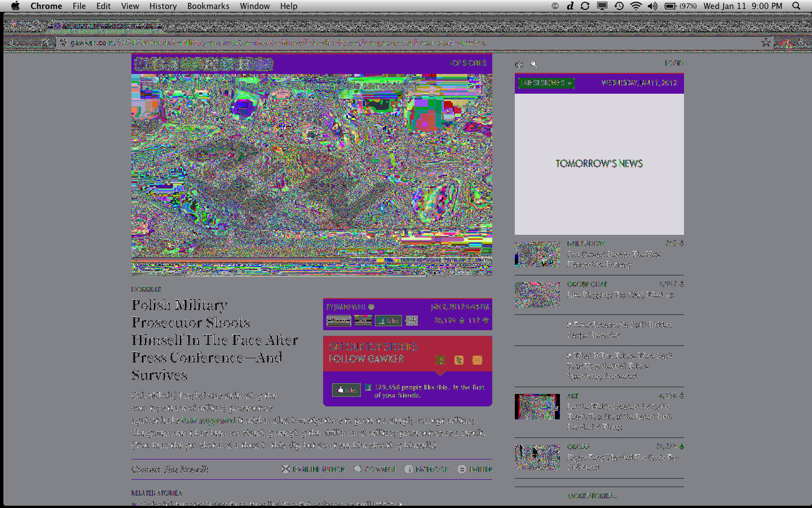The width and height of the screenshot is (812, 508).
Task: Open the Art story headline link
Action: pyautogui.click(x=619, y=417)
